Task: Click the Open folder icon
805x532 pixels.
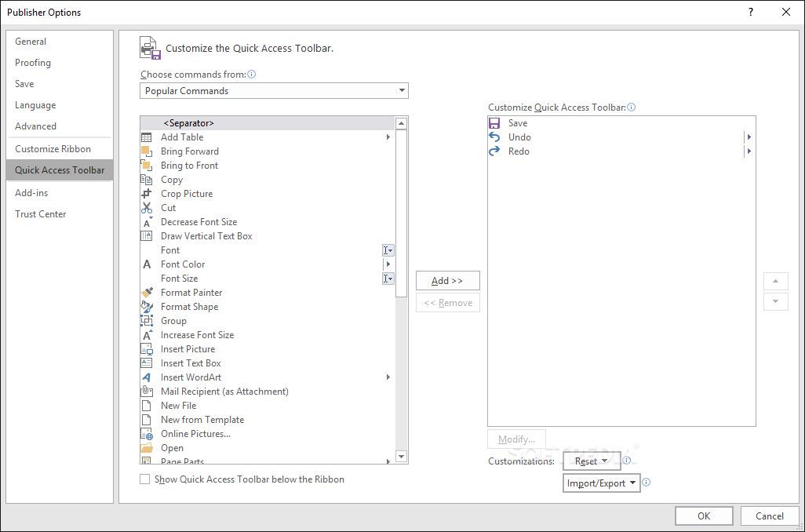Action: click(x=146, y=448)
